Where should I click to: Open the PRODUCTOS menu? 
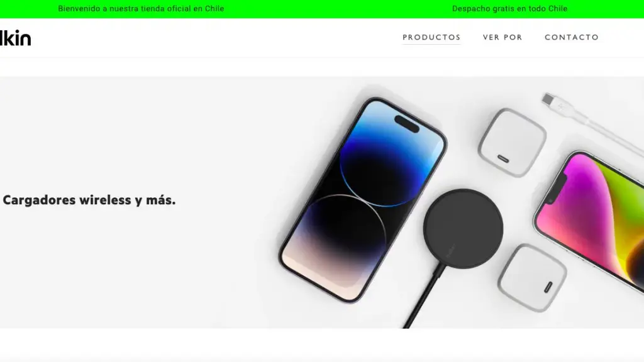[x=431, y=37]
